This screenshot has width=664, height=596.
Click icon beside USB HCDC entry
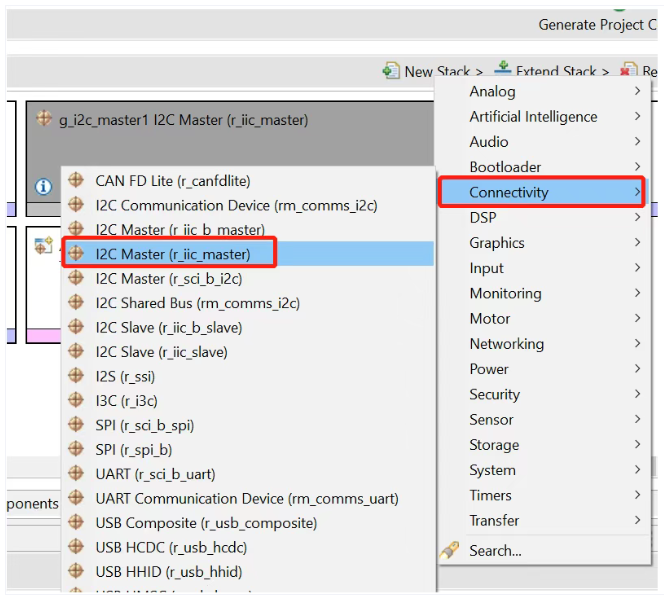point(76,546)
